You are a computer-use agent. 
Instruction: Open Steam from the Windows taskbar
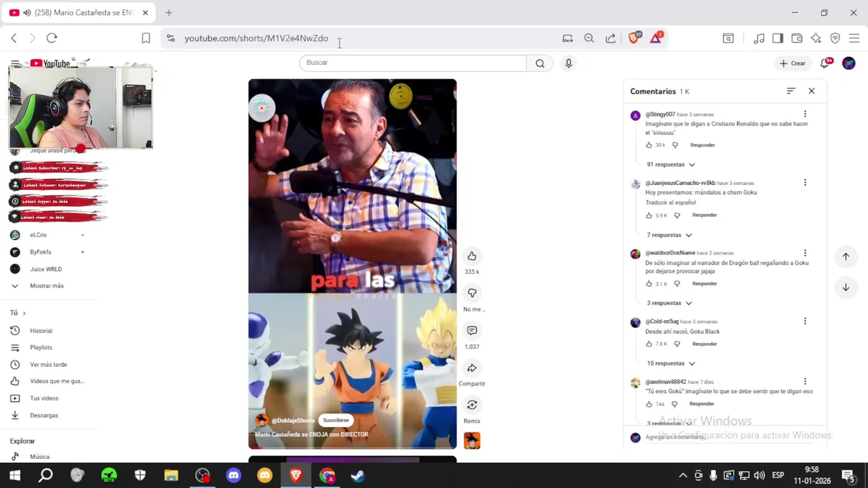[357, 476]
